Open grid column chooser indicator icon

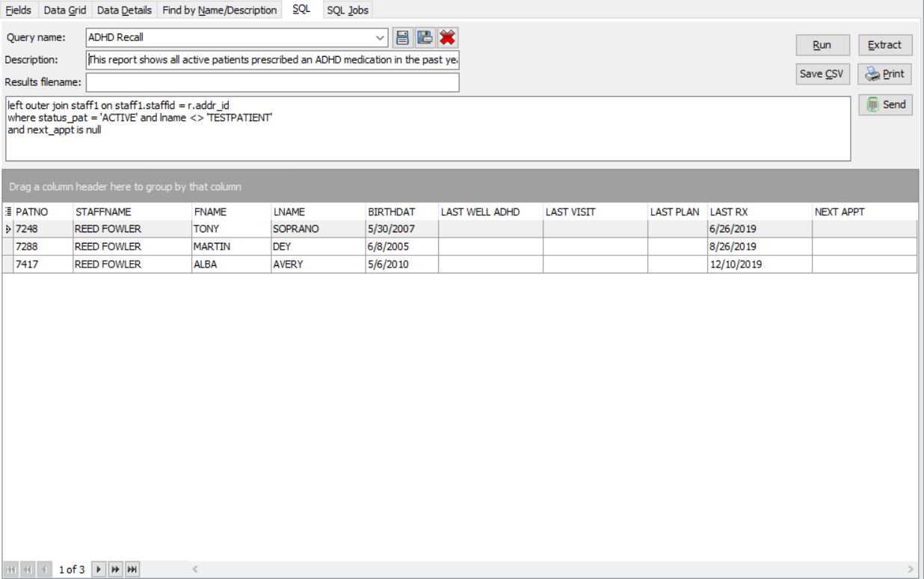pyautogui.click(x=8, y=212)
